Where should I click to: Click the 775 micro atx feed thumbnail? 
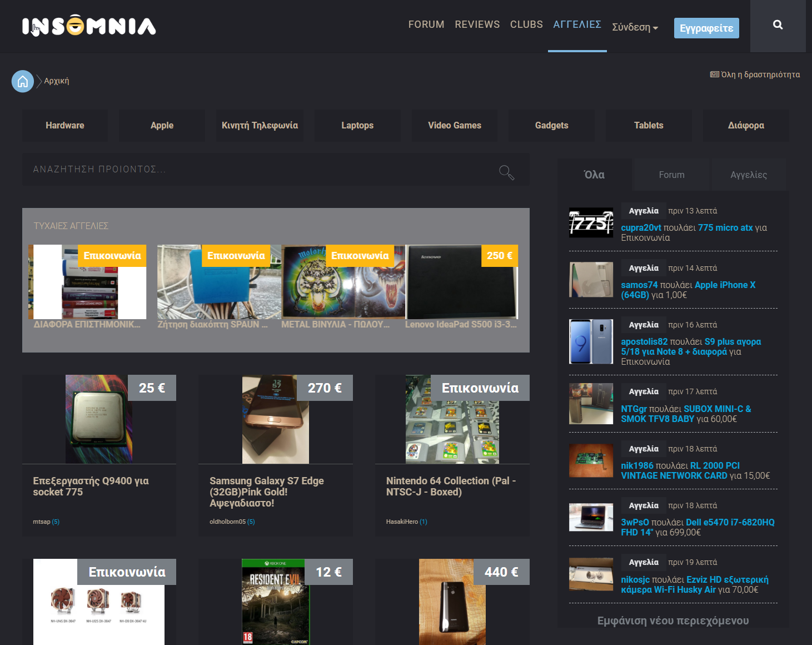pos(591,222)
